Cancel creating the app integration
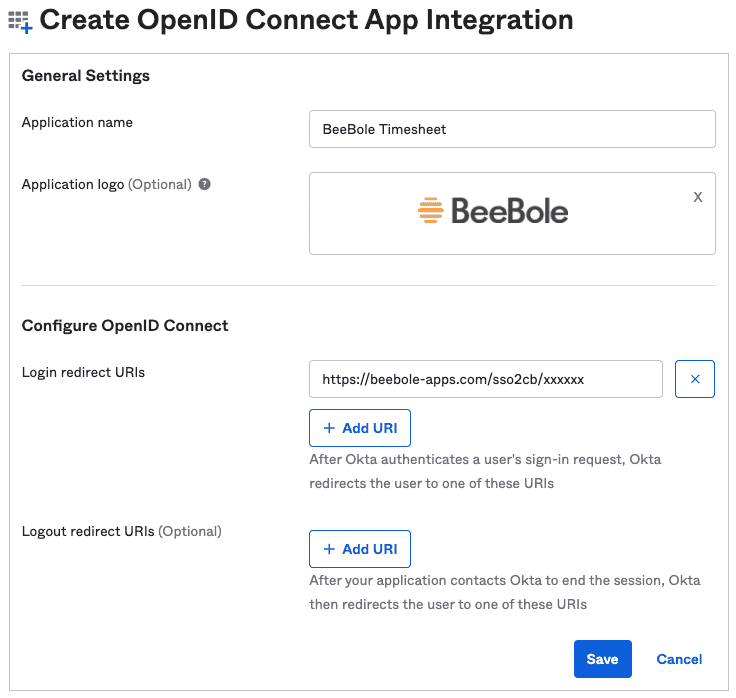The width and height of the screenshot is (736, 698). tap(679, 659)
